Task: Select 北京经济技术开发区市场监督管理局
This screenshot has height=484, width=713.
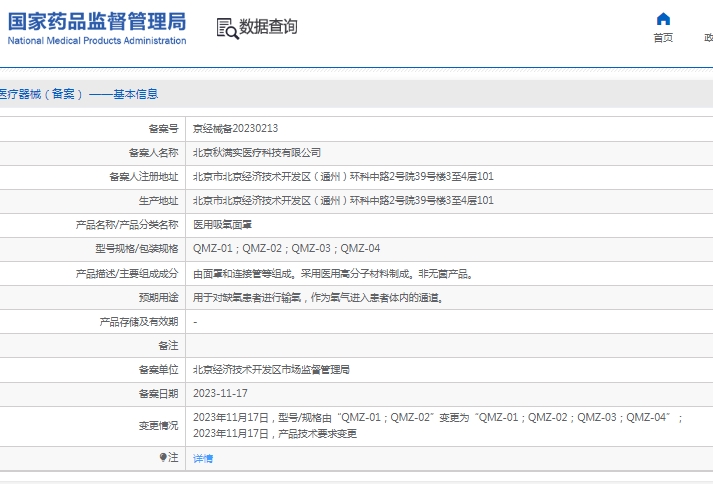Action: (x=271, y=370)
